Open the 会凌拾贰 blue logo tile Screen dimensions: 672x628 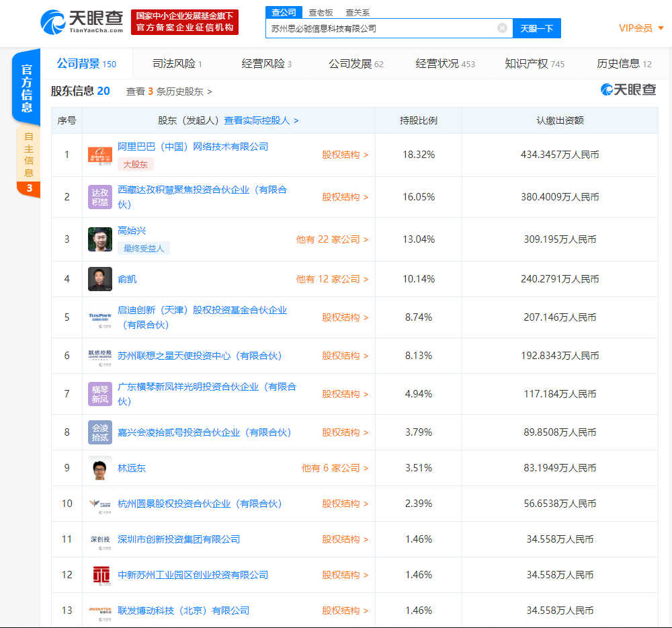click(100, 432)
